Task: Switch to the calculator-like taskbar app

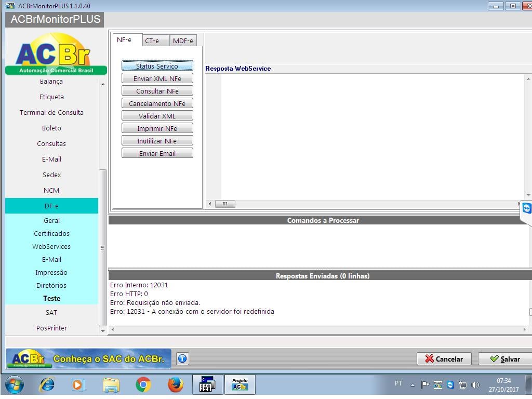Action: 207,384
